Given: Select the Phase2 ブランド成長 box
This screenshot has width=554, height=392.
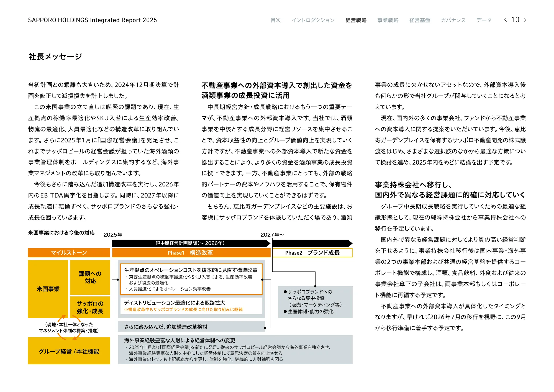Looking at the screenshot, I should click(312, 253).
